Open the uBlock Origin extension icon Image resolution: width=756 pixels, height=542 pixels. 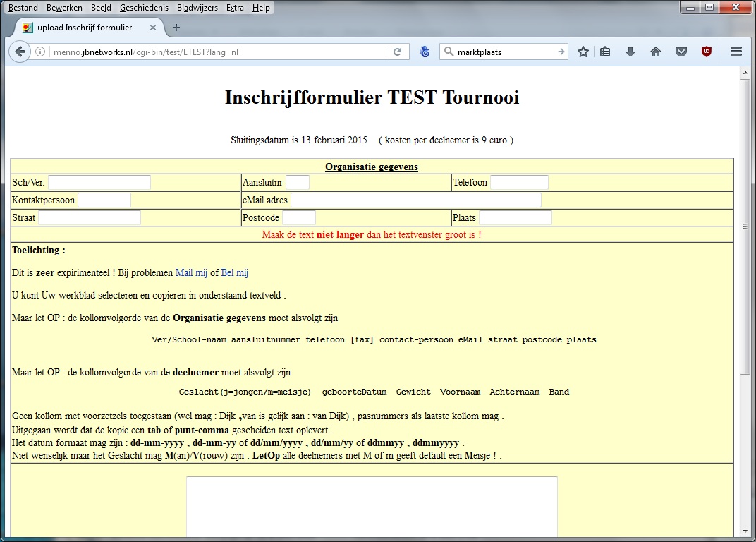[706, 52]
